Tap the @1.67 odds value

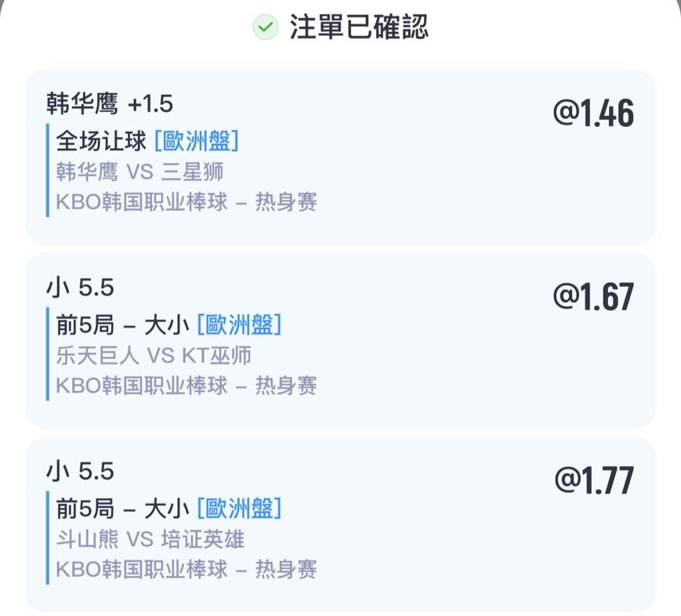(593, 297)
